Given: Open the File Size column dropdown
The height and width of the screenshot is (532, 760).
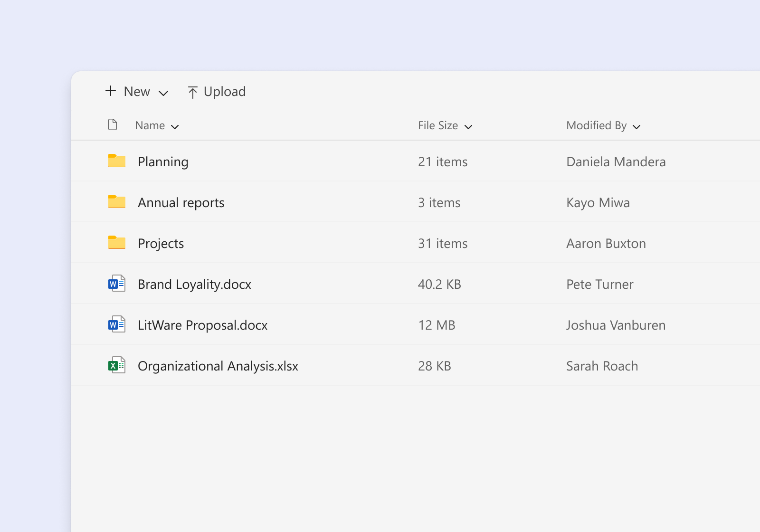Looking at the screenshot, I should point(469,127).
